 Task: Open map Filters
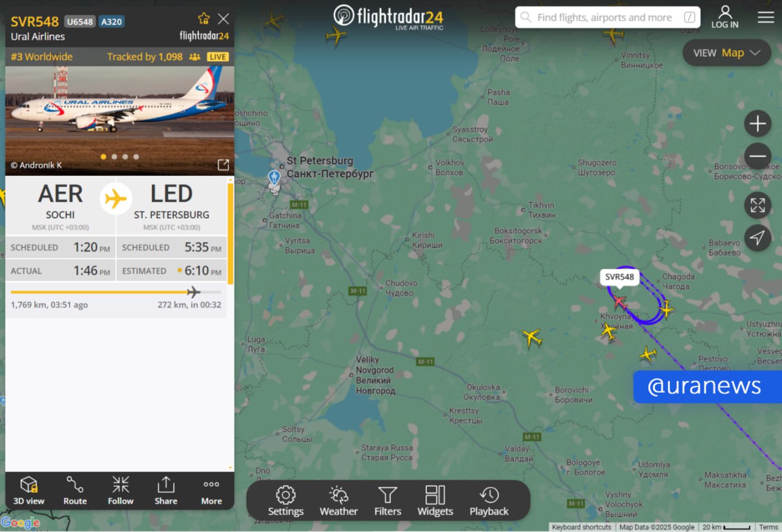point(387,501)
